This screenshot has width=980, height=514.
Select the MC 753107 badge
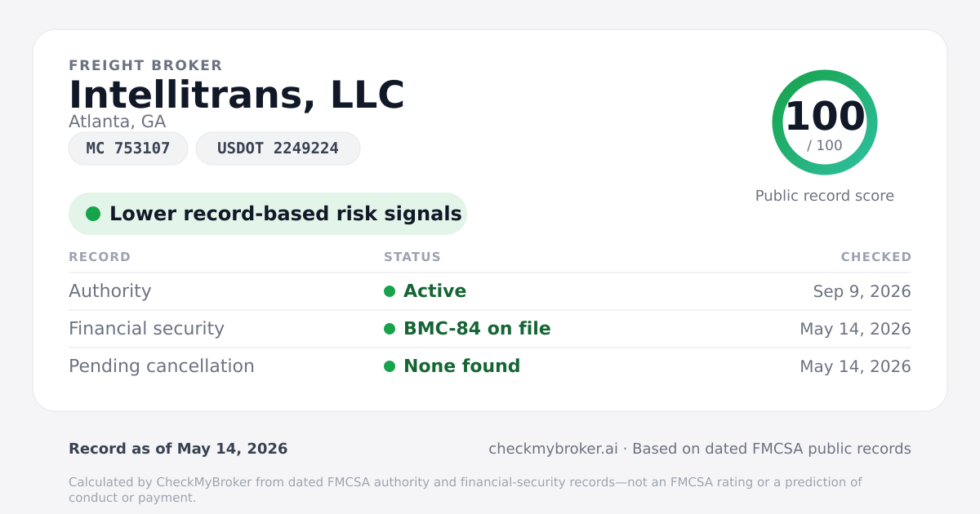point(128,148)
